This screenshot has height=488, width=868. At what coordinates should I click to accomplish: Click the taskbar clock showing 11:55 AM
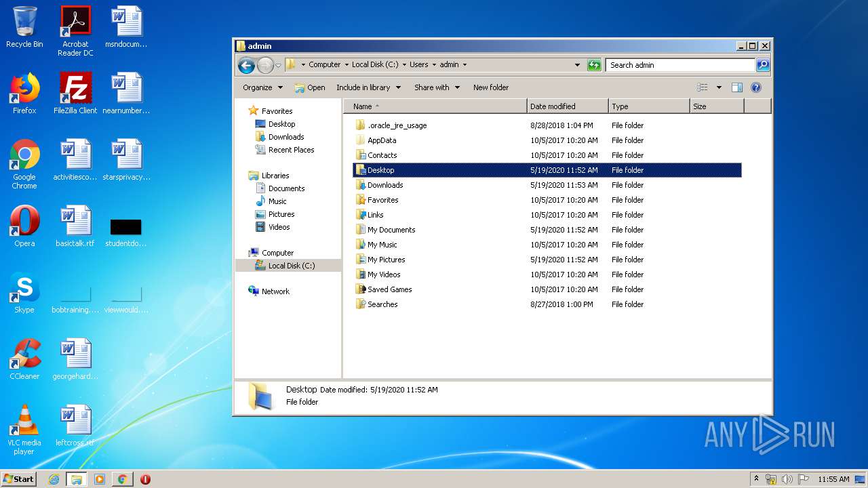point(833,479)
